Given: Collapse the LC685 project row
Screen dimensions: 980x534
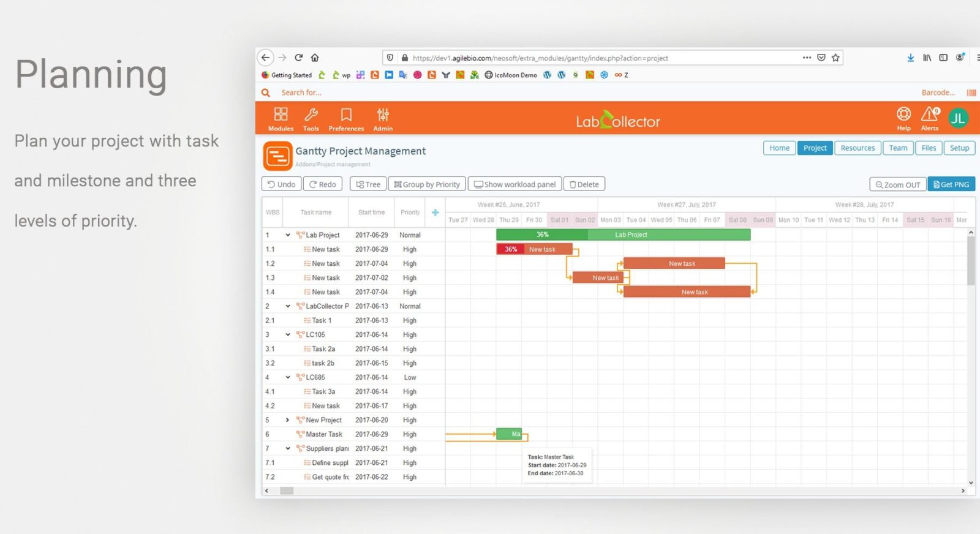Looking at the screenshot, I should coord(288,378).
